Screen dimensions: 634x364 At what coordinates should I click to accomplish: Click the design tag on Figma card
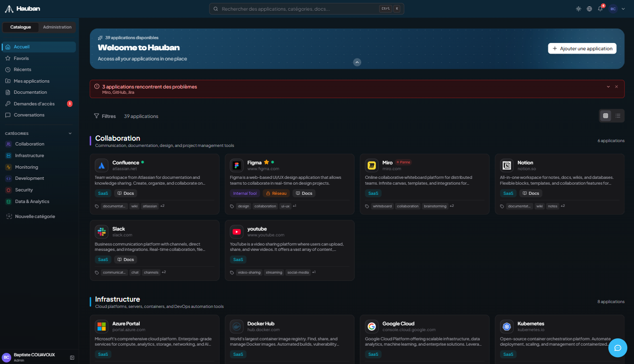pyautogui.click(x=243, y=206)
